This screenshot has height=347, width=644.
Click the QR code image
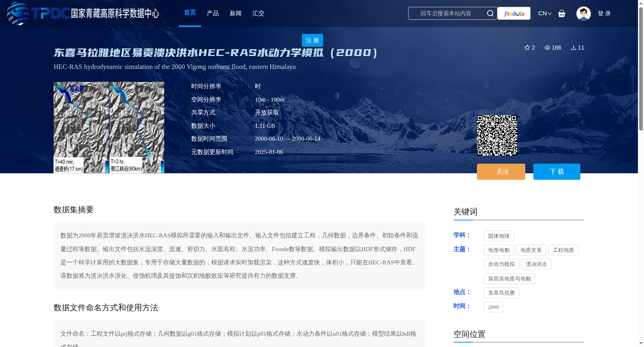497,135
